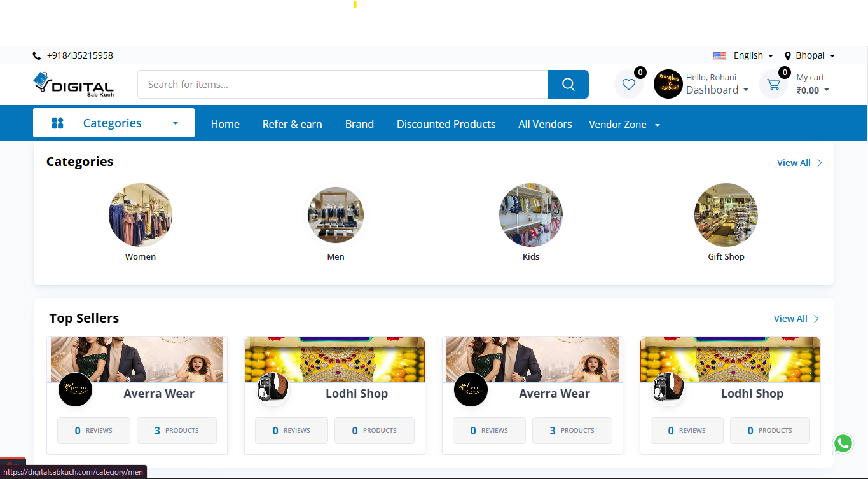868x479 pixels.
Task: Click the Categories grid icon
Action: click(x=57, y=123)
